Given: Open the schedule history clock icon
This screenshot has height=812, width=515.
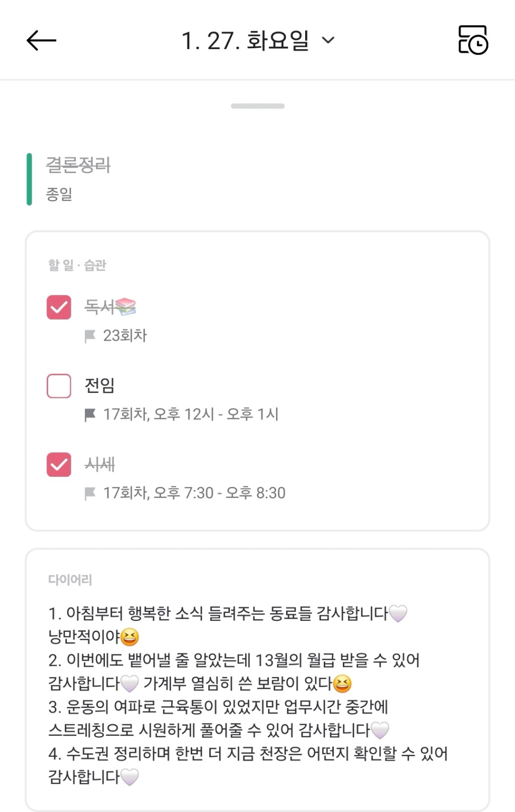Looking at the screenshot, I should (x=473, y=40).
